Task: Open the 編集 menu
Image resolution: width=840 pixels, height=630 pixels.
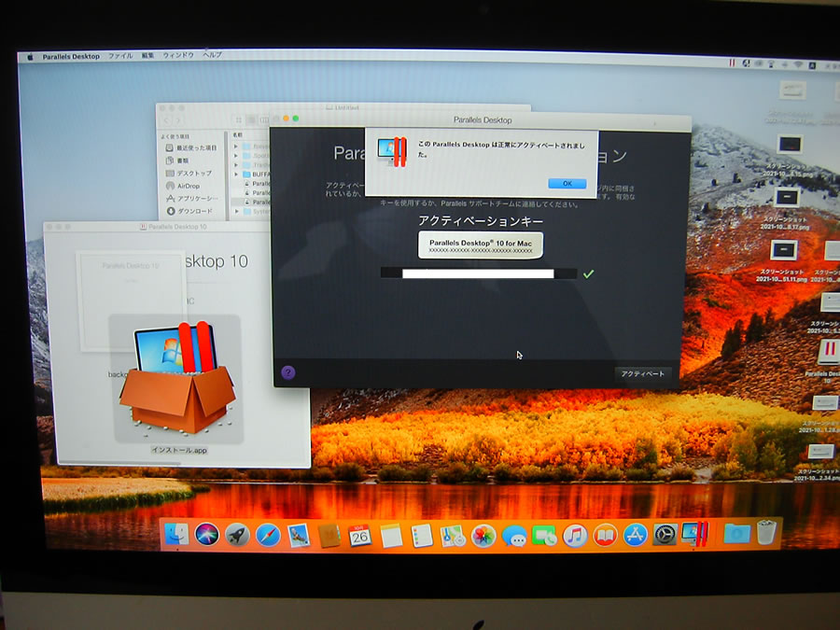Action: coord(147,55)
